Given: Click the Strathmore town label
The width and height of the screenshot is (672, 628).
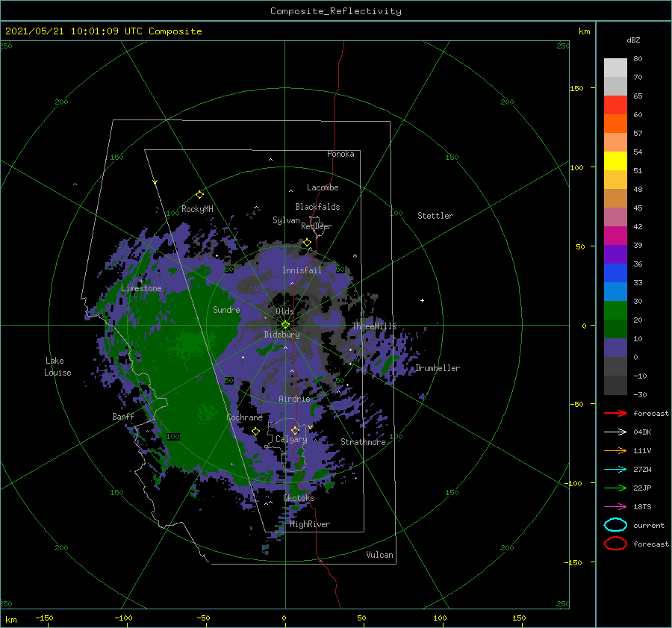Looking at the screenshot, I should pos(363,442).
